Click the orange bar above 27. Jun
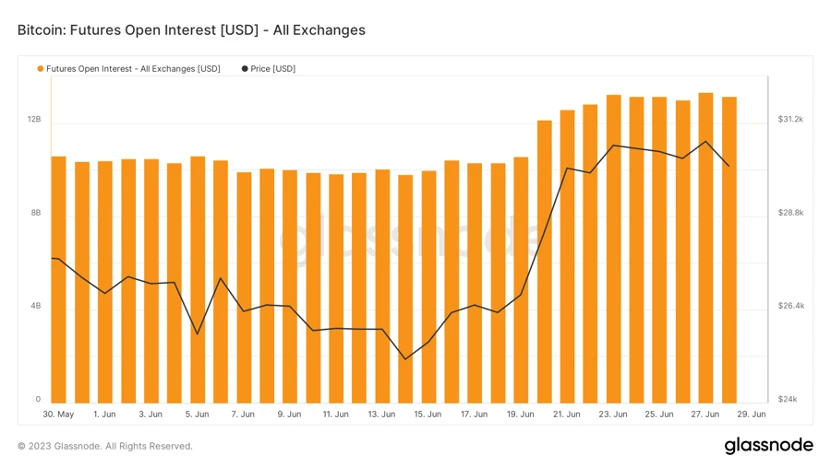Image resolution: width=832 pixels, height=468 pixels. (706, 250)
